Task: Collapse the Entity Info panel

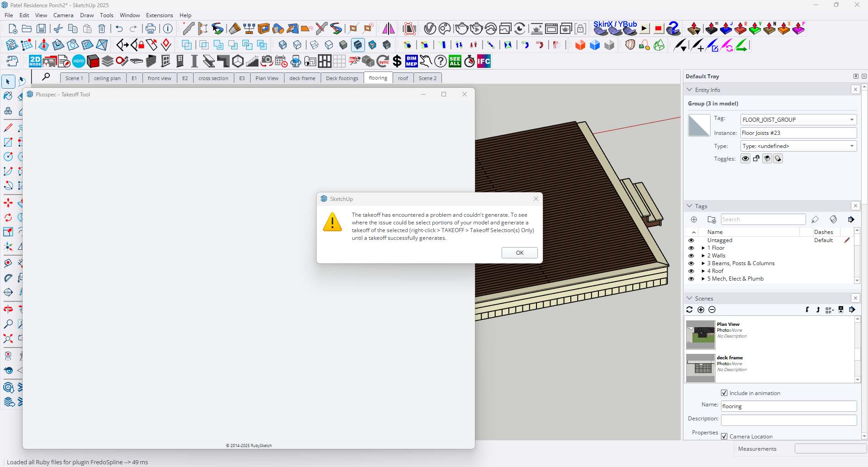Action: (x=690, y=90)
